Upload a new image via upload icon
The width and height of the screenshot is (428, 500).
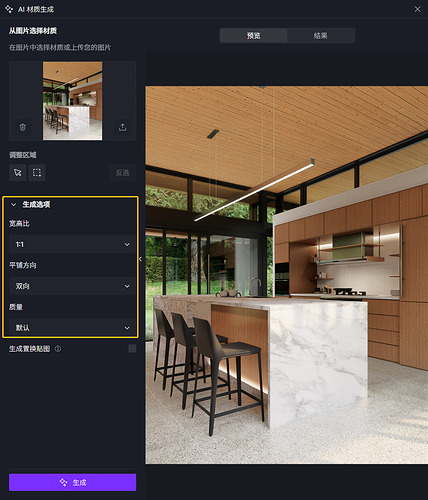point(122,127)
